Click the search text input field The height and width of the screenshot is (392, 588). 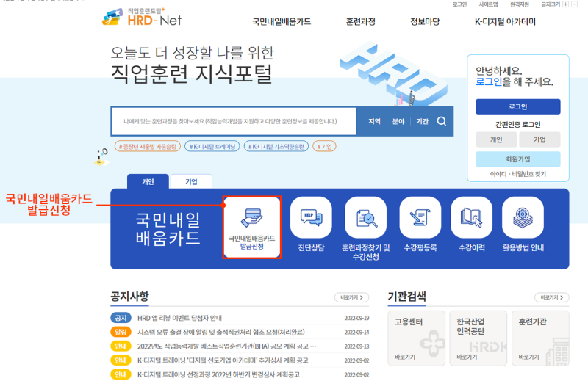point(234,121)
